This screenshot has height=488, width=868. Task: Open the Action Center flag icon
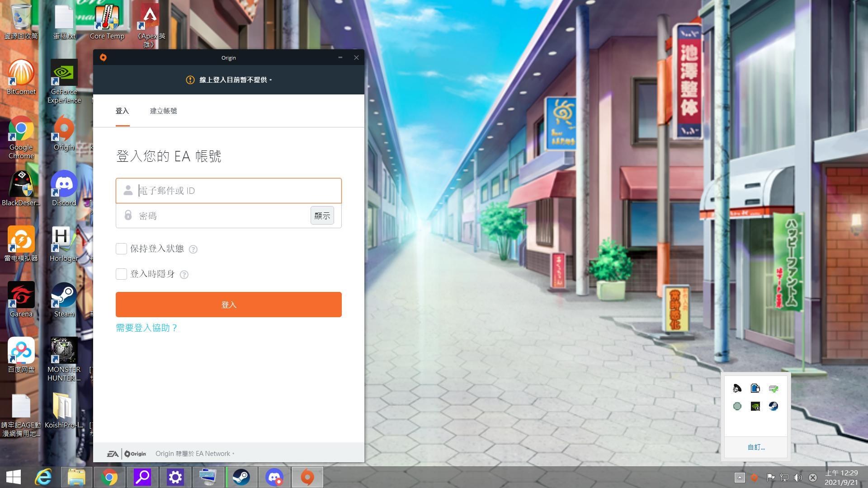tap(770, 477)
